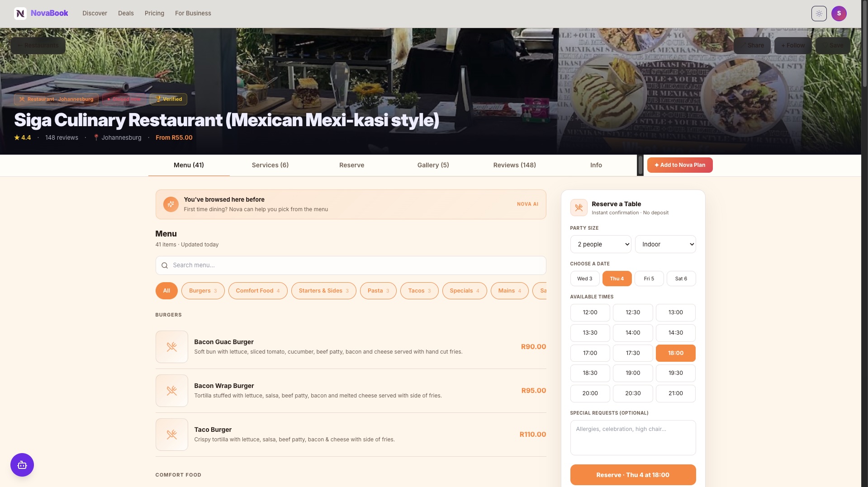Click the Save button
Viewport: 868px width, 487px height.
pyautogui.click(x=833, y=45)
